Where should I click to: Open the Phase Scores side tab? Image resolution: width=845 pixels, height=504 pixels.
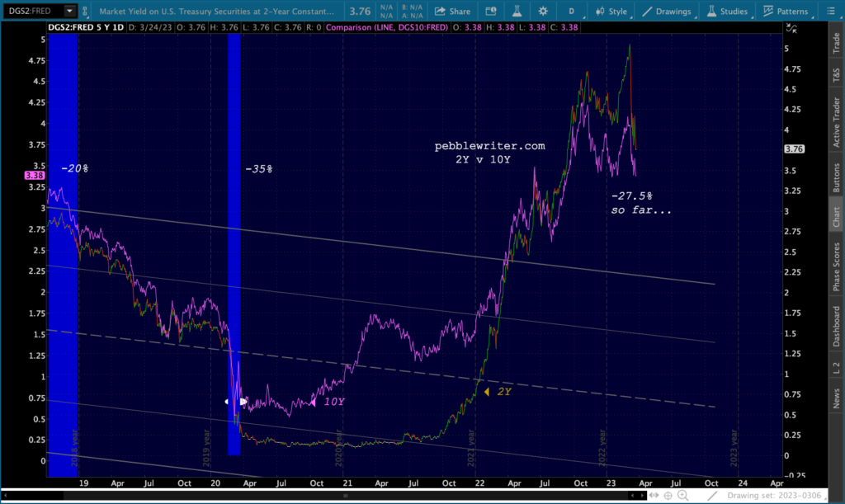tap(836, 267)
